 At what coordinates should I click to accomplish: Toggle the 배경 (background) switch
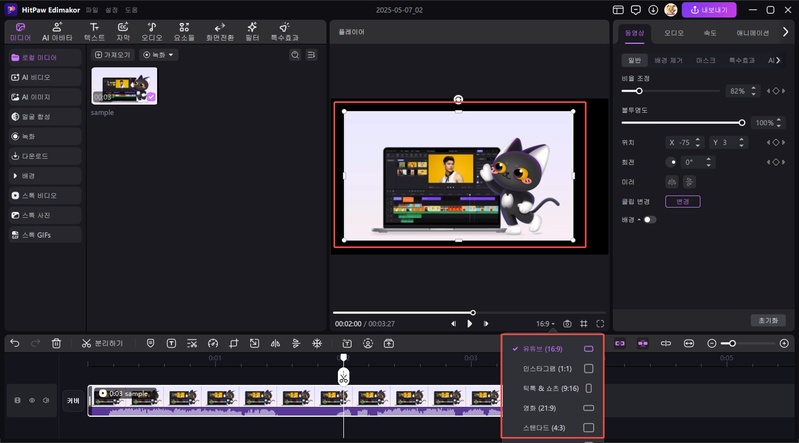(650, 220)
